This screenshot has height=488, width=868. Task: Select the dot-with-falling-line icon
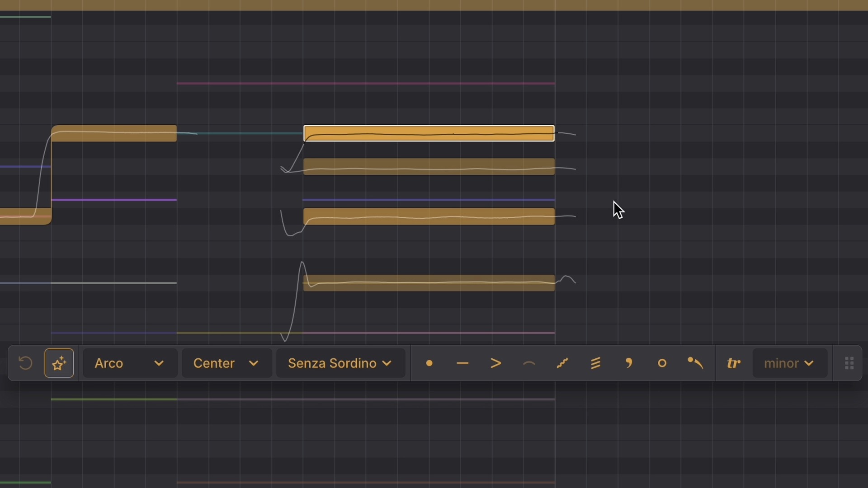(695, 363)
